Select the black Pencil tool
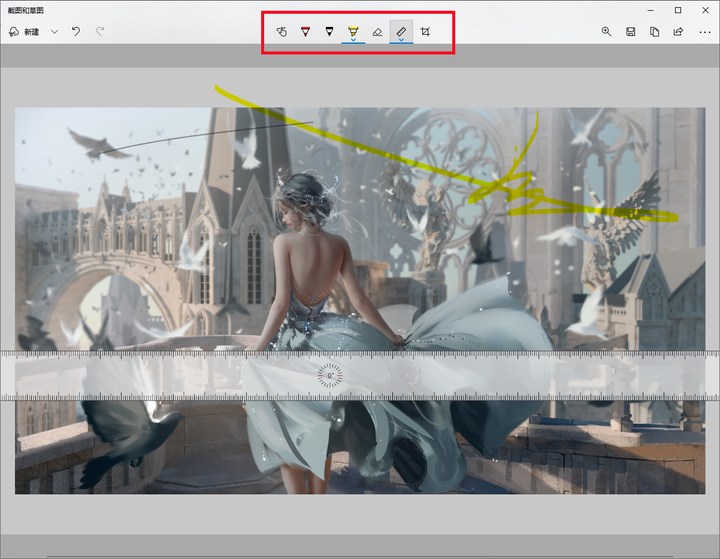Viewport: 720px width, 559px height. click(x=329, y=32)
